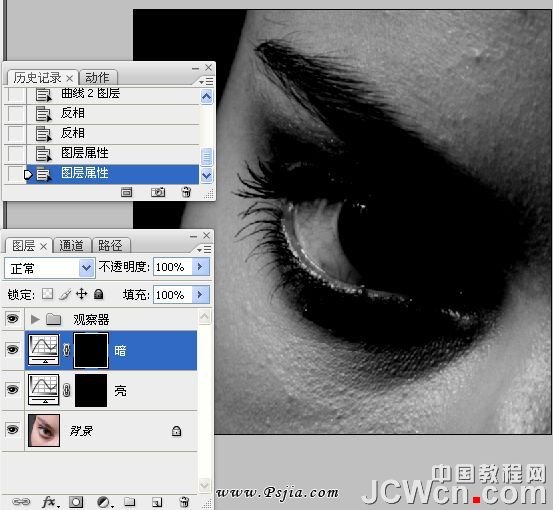Screen dimensions: 553x510
Task: Select the 背景 layer name
Action: coord(81,431)
